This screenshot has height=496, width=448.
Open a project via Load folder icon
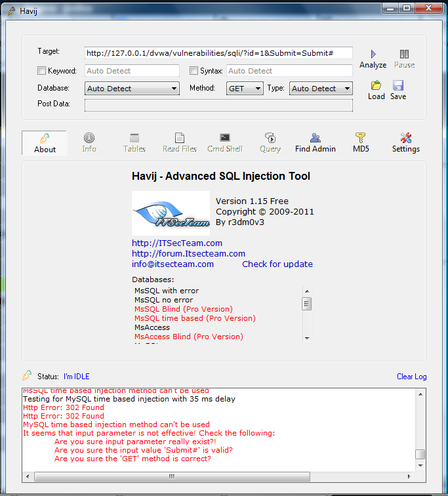[x=376, y=85]
